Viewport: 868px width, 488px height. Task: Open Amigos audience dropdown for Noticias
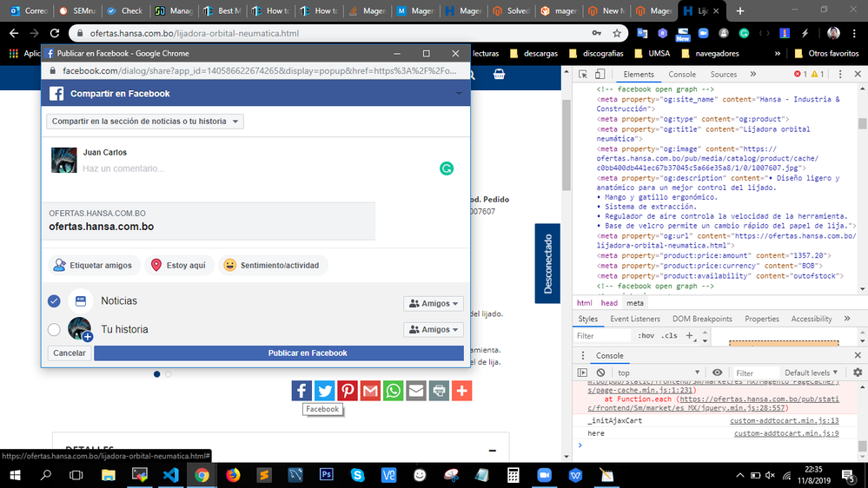(x=434, y=304)
